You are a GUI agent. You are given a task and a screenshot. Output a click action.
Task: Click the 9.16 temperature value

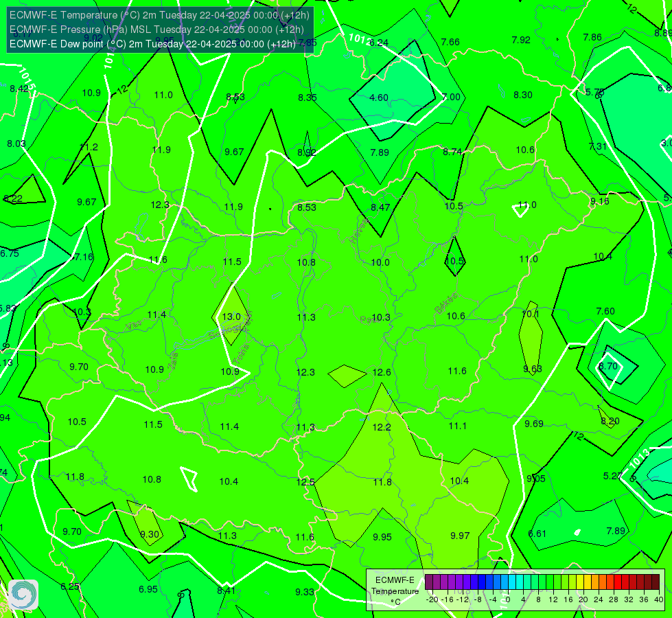(x=599, y=201)
